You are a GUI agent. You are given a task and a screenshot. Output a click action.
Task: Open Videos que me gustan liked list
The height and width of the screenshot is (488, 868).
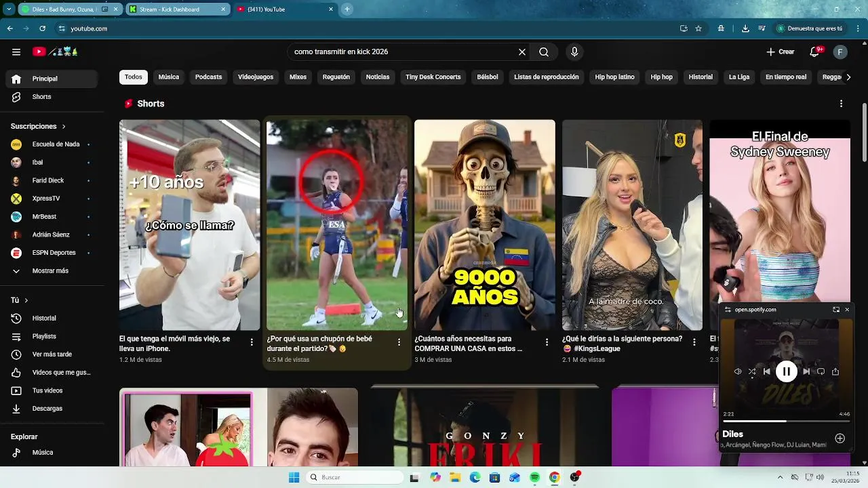[x=50, y=373]
